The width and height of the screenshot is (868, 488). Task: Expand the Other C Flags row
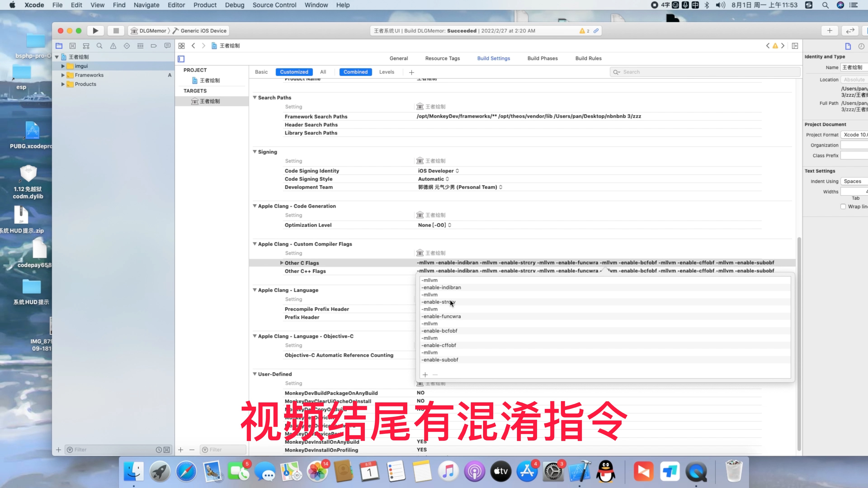tap(282, 263)
